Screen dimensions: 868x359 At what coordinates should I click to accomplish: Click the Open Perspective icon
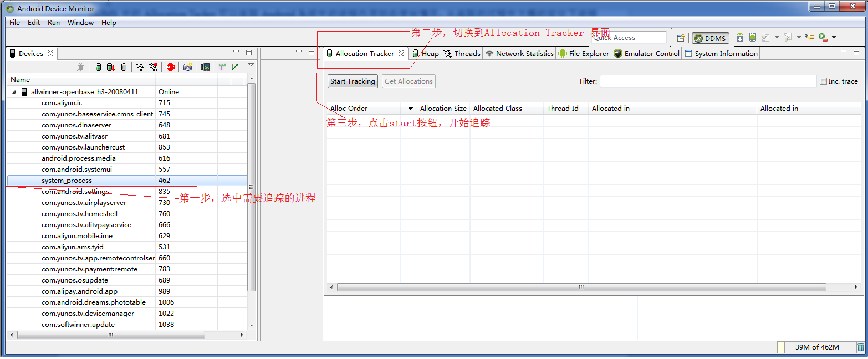pyautogui.click(x=681, y=38)
